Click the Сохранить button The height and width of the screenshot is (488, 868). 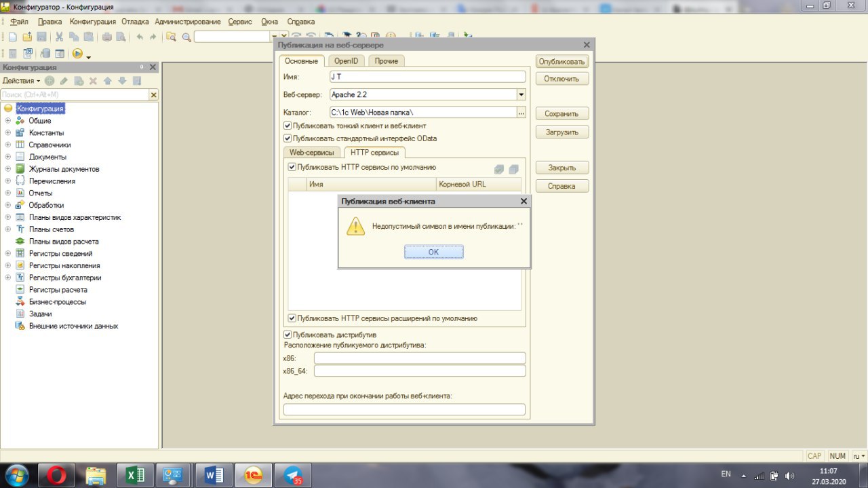click(x=562, y=114)
